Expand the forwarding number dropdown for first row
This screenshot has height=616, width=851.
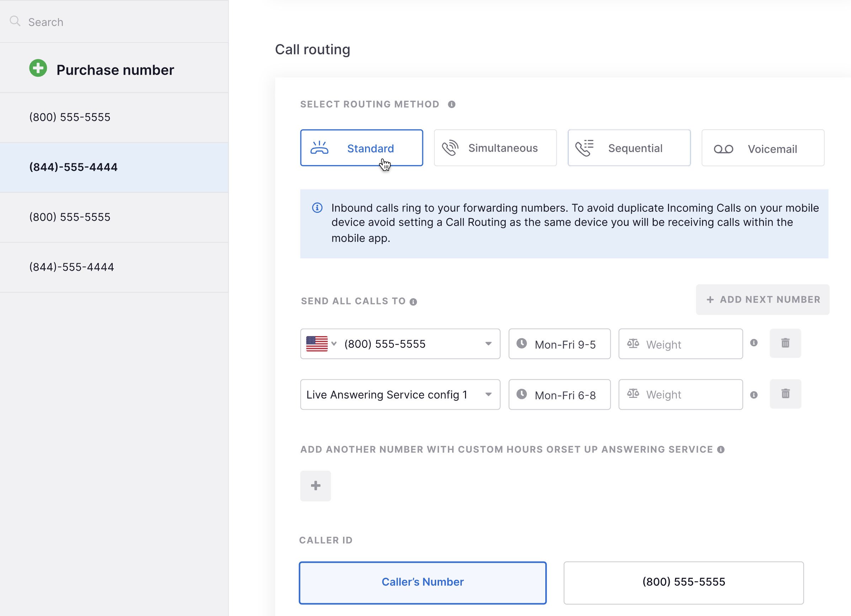pos(488,344)
